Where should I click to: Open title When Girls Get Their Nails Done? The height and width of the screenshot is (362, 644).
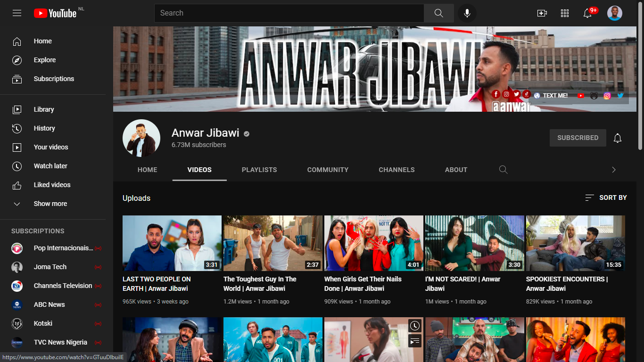[363, 284]
